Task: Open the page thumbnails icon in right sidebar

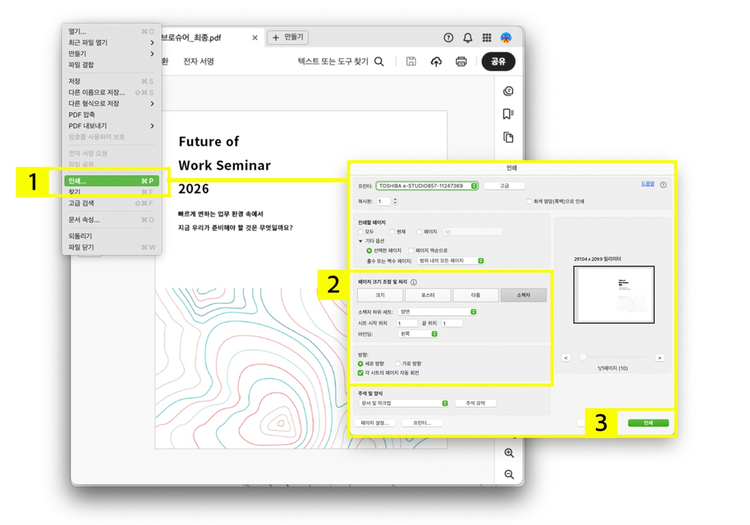Action: pyautogui.click(x=508, y=137)
